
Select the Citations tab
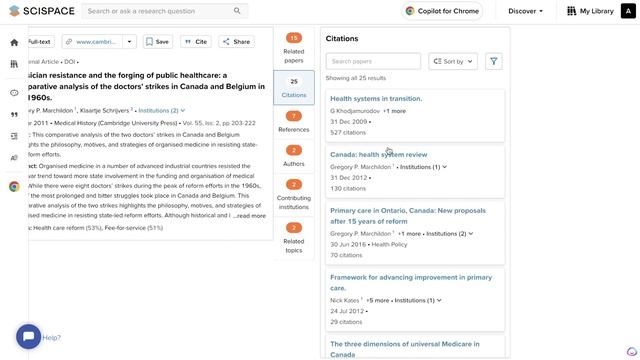[294, 88]
